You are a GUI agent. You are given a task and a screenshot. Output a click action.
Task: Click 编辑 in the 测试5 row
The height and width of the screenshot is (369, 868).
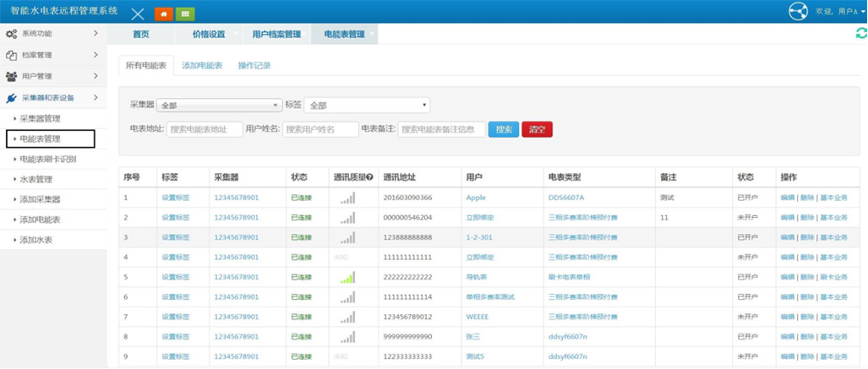point(787,357)
